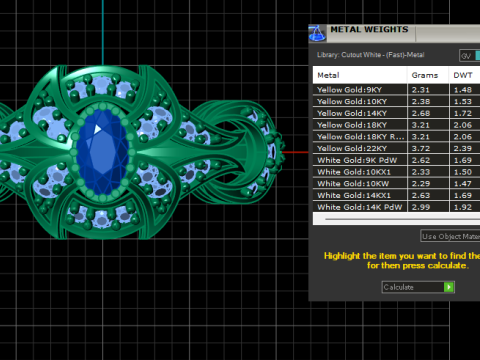Click the 1.92 DWT value

click(x=463, y=207)
